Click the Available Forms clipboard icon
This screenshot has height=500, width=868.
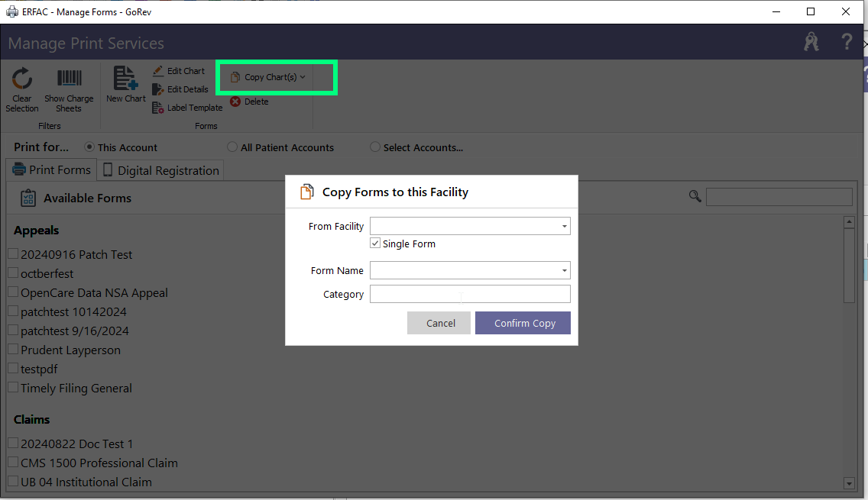pyautogui.click(x=28, y=198)
